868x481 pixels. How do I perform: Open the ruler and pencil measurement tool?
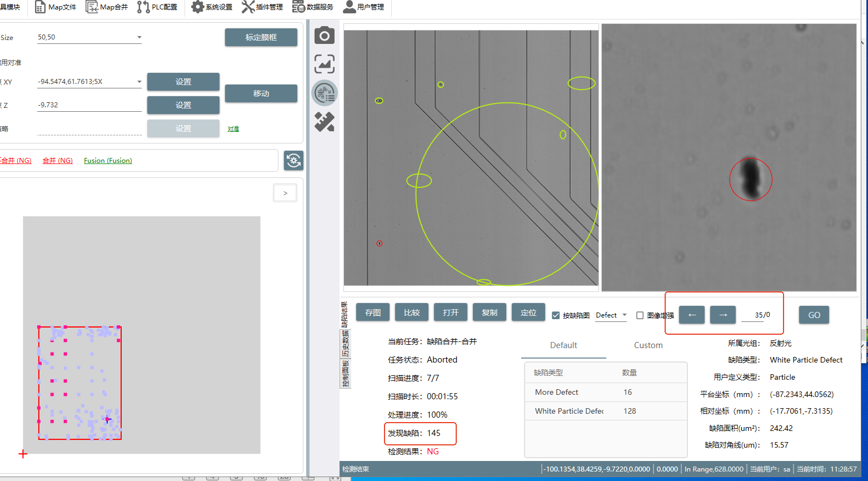tap(325, 122)
